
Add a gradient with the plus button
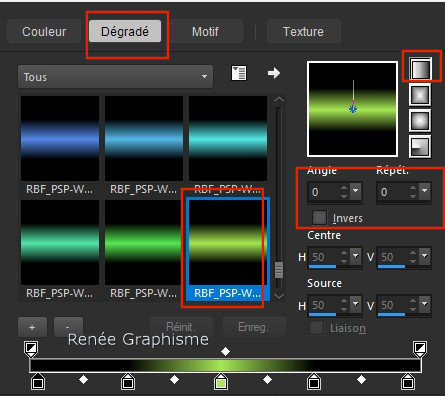[32, 327]
